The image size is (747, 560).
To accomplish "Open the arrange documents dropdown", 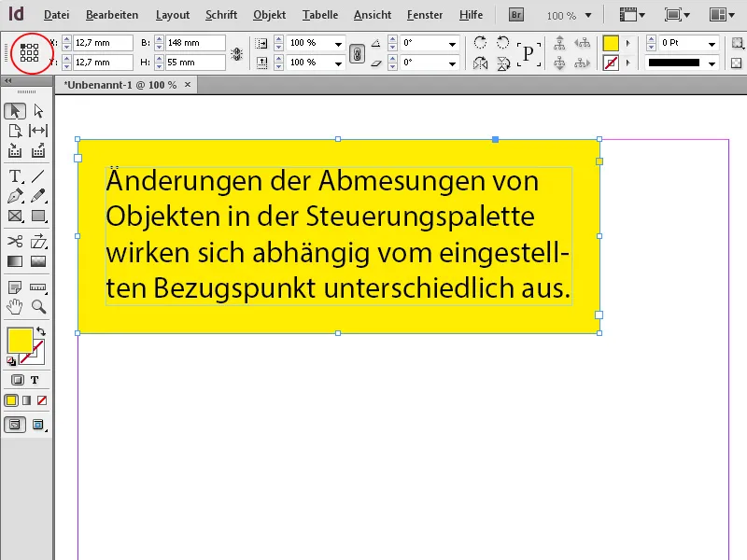I will click(x=722, y=15).
